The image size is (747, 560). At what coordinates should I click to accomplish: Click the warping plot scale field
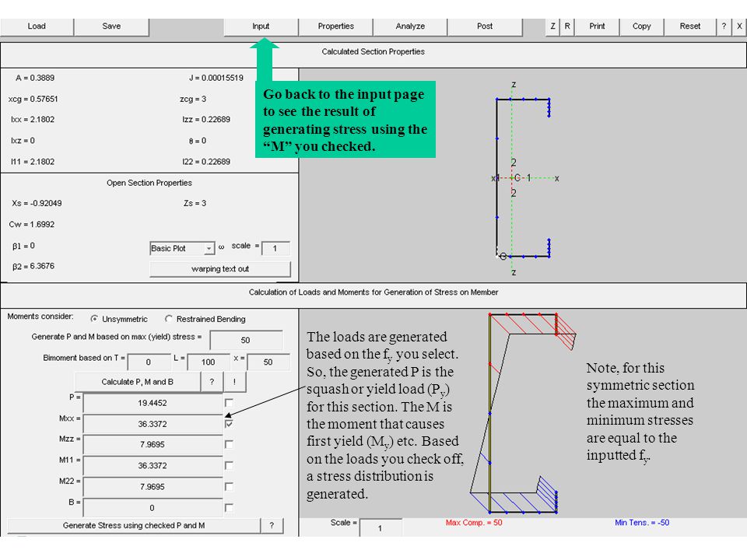click(275, 249)
